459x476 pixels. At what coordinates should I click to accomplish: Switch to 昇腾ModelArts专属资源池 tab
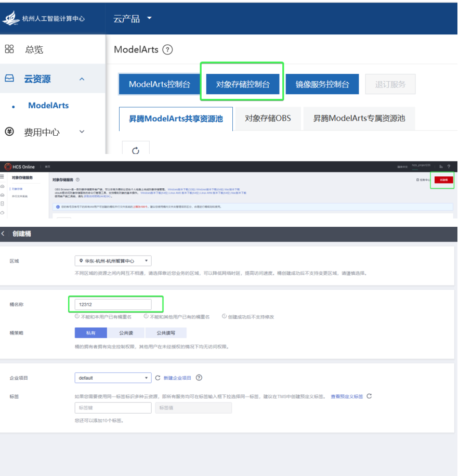point(359,119)
